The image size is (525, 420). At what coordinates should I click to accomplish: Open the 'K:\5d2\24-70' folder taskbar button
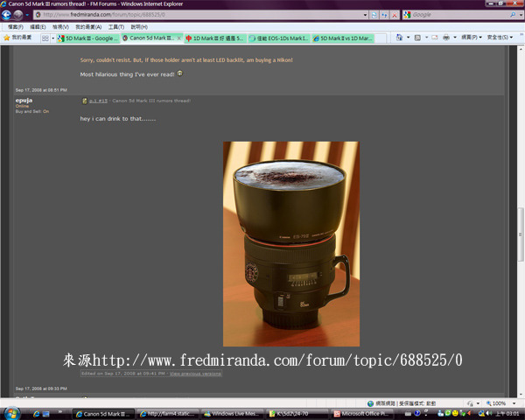coord(296,414)
